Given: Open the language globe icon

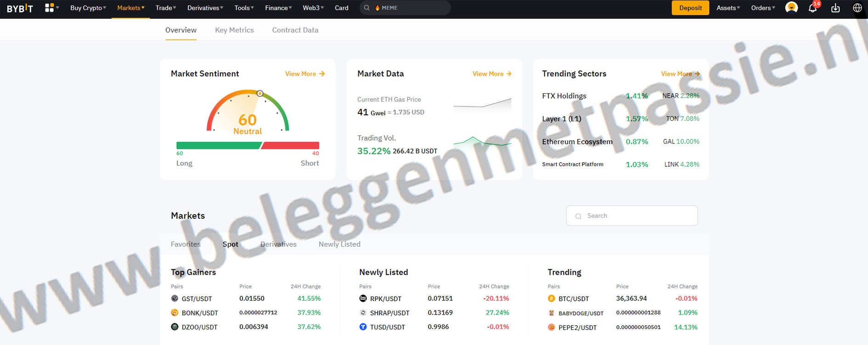Looking at the screenshot, I should point(857,8).
